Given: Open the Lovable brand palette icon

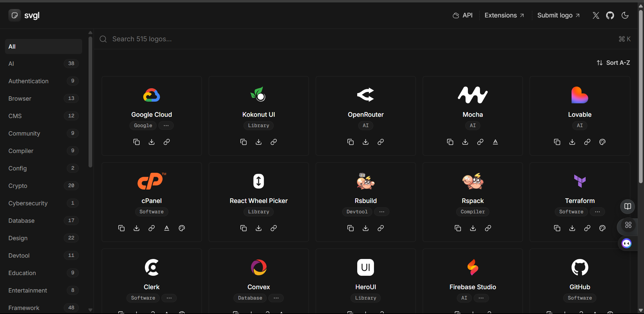Looking at the screenshot, I should [602, 142].
